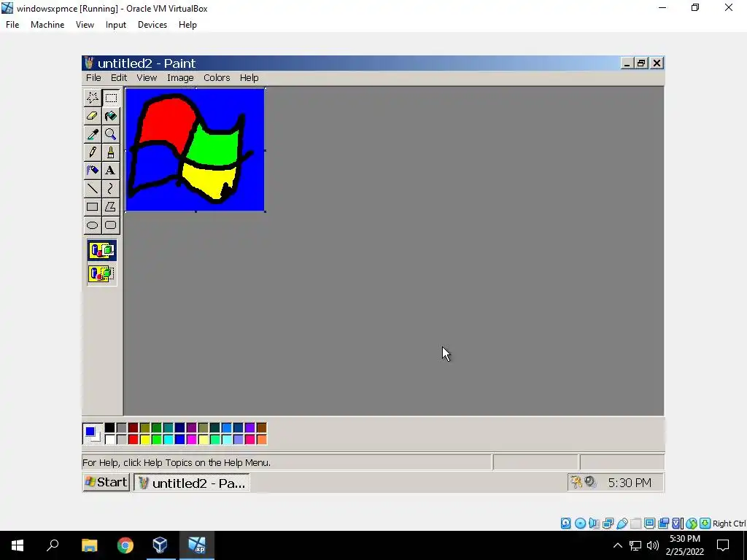747x560 pixels.
Task: Pick the Fill With Color bucket tool
Action: (111, 116)
